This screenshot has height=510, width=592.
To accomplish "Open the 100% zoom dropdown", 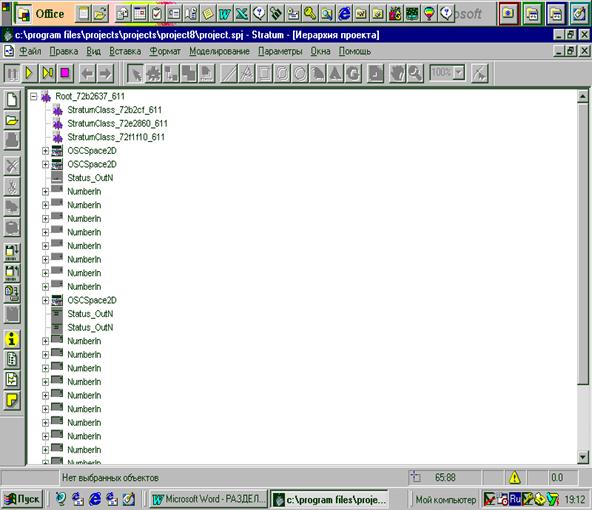I will (459, 72).
